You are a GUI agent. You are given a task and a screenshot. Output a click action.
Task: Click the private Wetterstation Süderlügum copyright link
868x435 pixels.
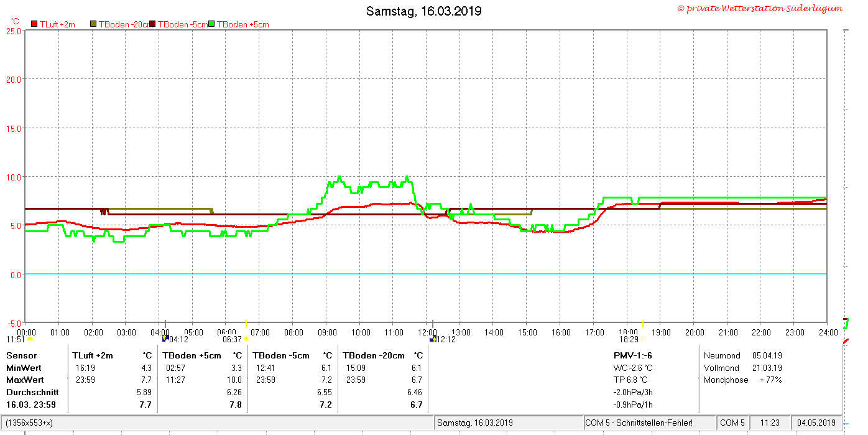tap(760, 9)
